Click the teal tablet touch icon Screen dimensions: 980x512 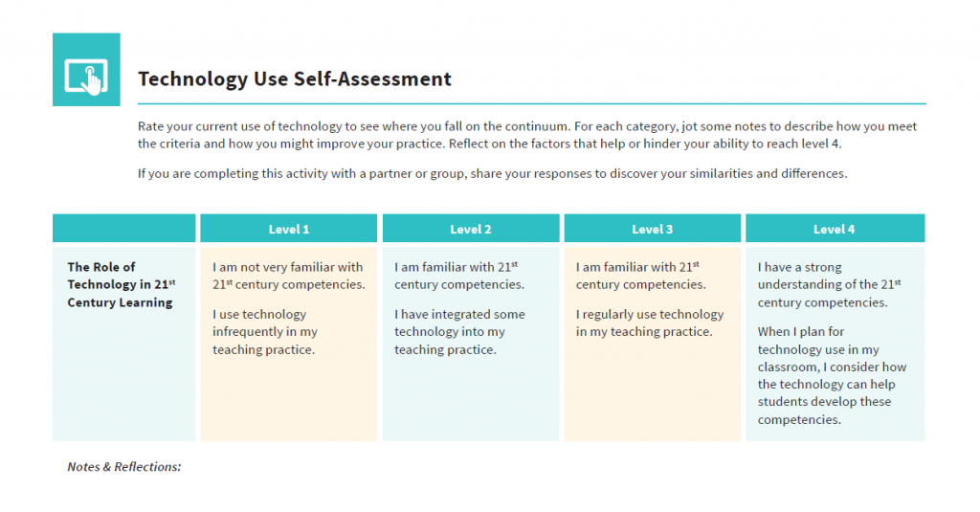[x=86, y=70]
